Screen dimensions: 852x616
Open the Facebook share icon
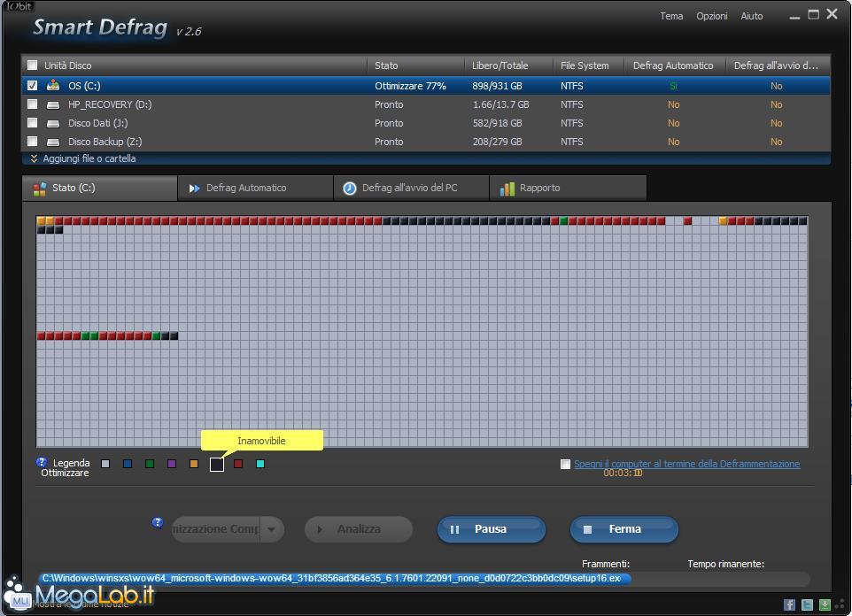click(x=789, y=604)
